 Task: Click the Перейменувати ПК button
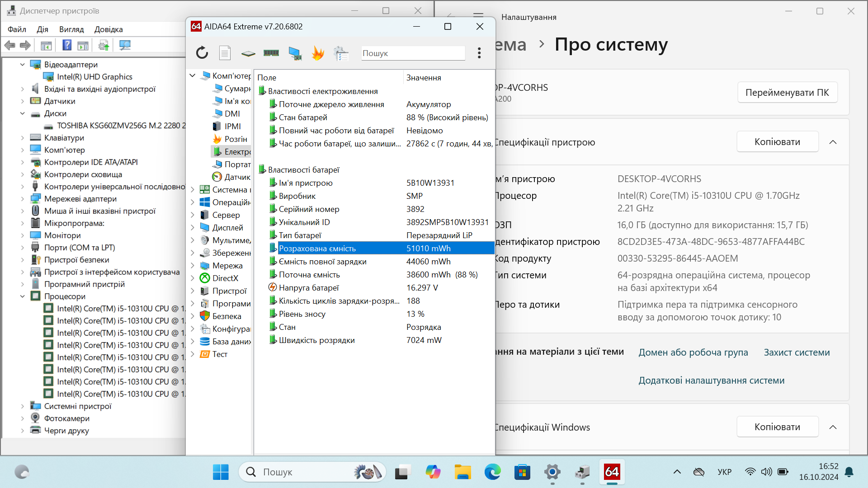(787, 92)
